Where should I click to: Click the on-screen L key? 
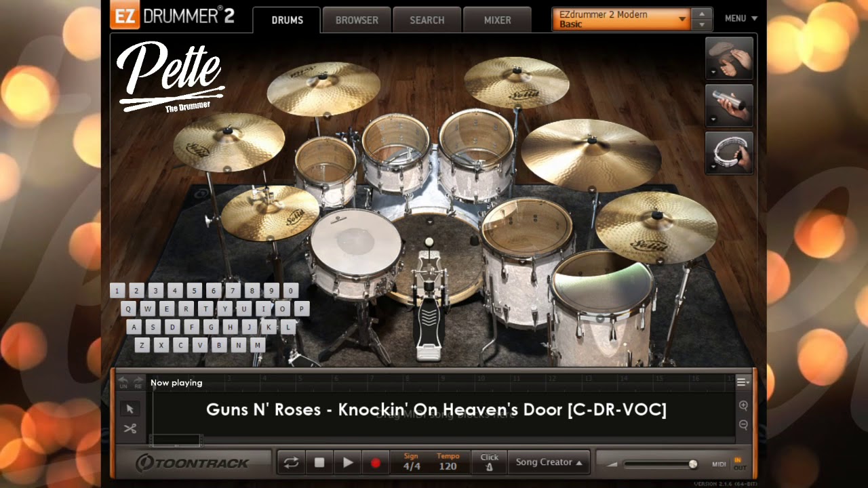(x=288, y=327)
